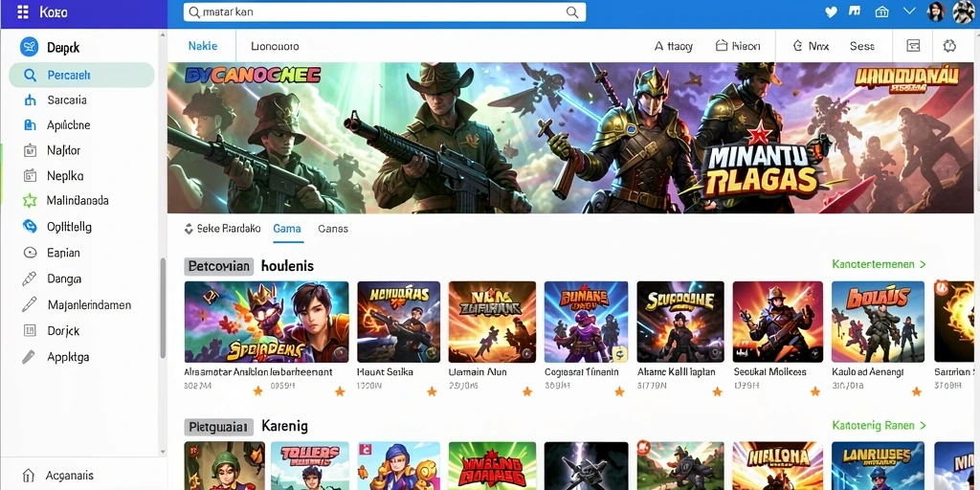The height and width of the screenshot is (490, 980).
Task: Favorite Kaulo ad Aenengi using its star
Action: tap(916, 391)
